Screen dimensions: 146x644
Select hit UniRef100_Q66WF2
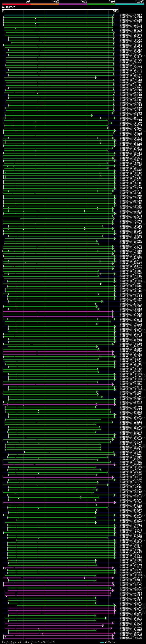click(131, 42)
